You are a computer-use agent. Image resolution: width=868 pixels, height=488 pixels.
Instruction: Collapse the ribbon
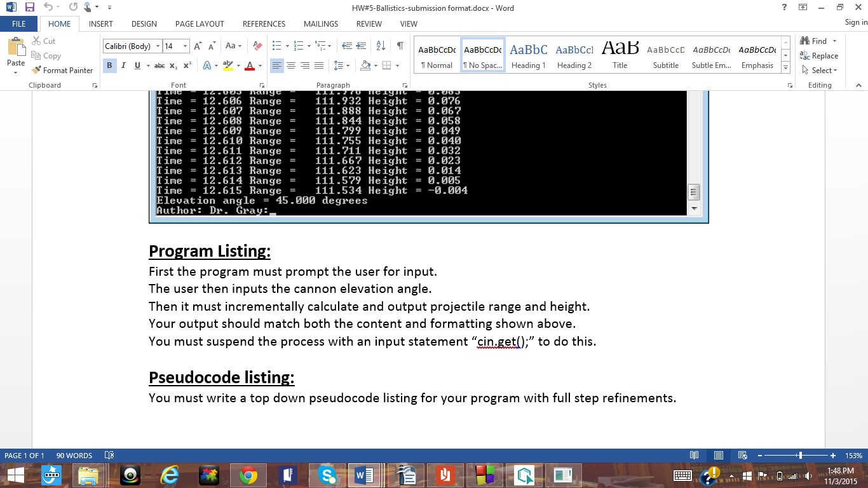point(859,85)
